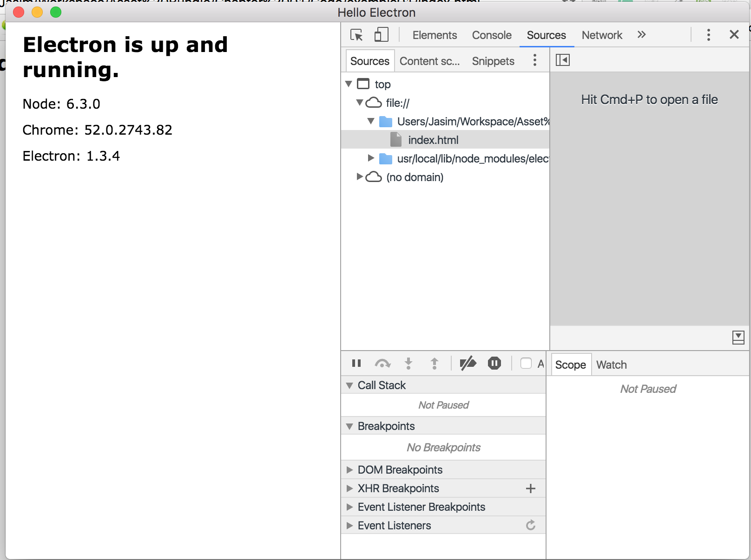
Task: Add an XHR breakpoint with plus icon
Action: (531, 488)
